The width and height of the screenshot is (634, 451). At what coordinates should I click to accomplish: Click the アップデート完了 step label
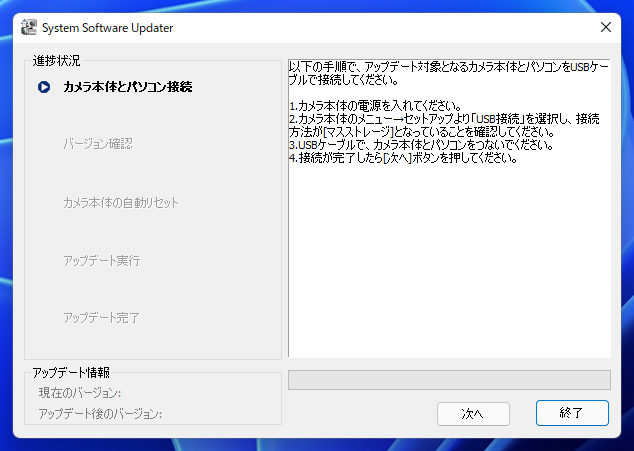point(101,318)
